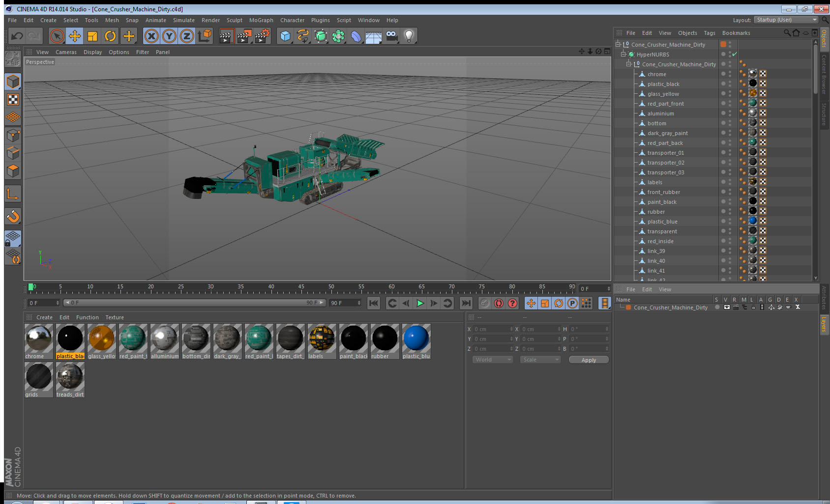830x504 pixels.
Task: Click the Undo arrow icon
Action: [17, 36]
